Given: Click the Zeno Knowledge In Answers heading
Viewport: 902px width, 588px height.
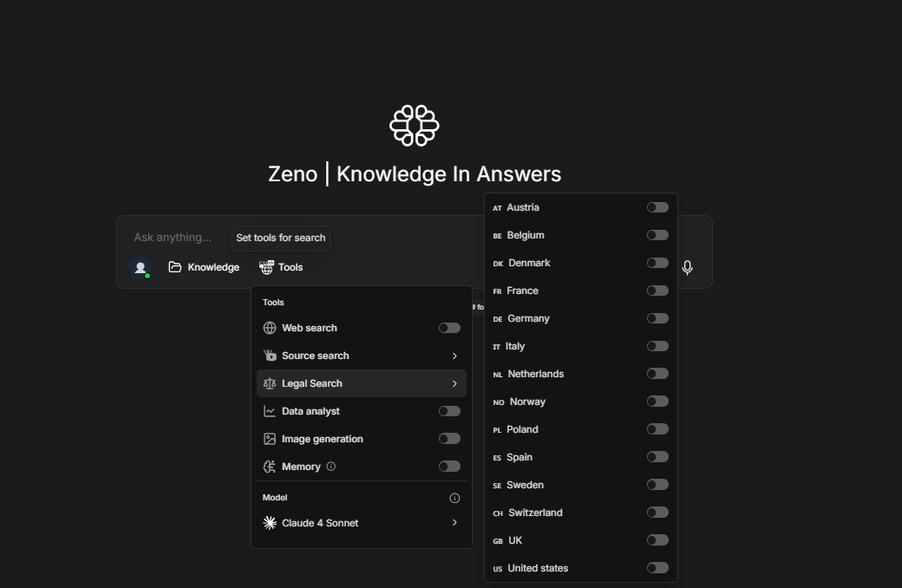Looking at the screenshot, I should point(415,173).
